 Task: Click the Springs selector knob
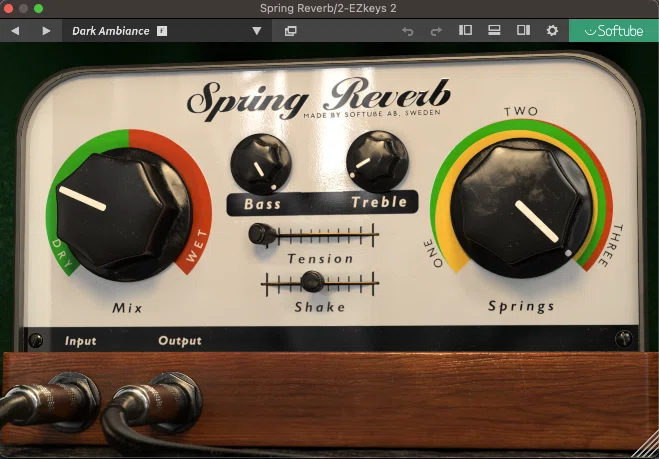[x=521, y=208]
